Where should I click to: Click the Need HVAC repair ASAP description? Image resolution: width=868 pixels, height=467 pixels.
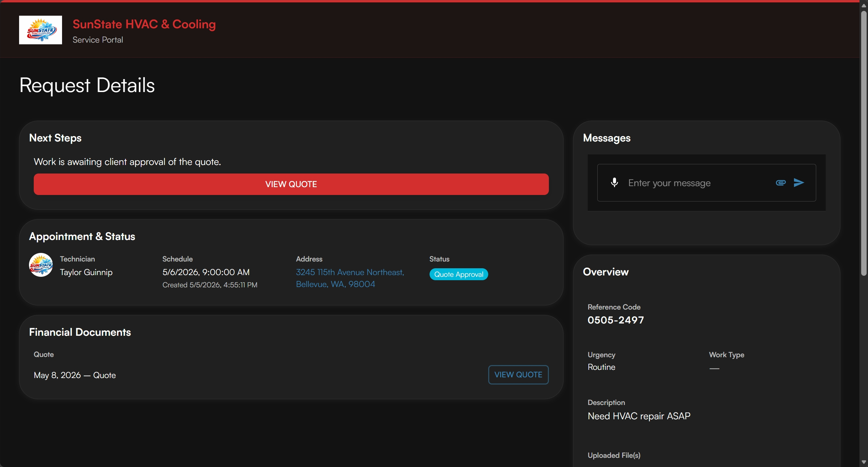tap(639, 416)
